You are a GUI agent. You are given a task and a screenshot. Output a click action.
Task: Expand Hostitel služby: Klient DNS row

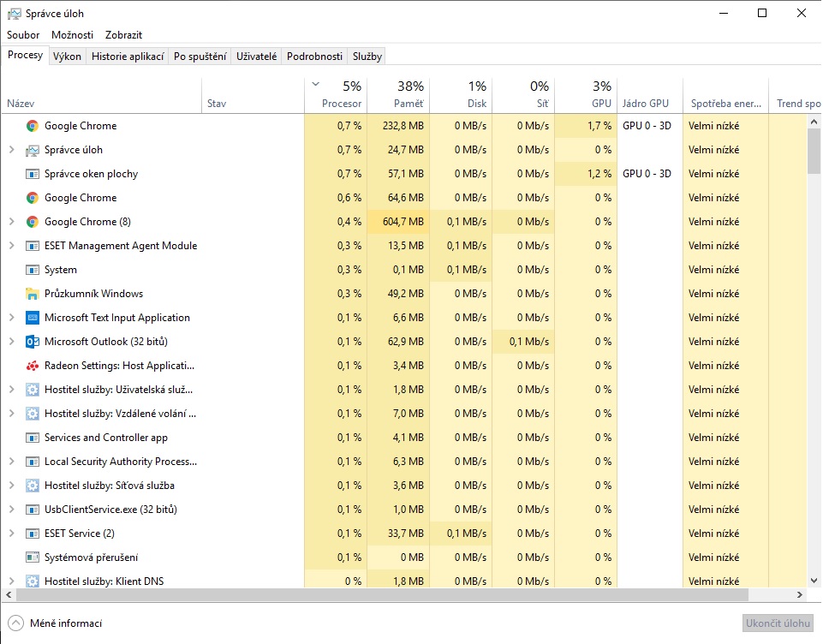click(x=11, y=581)
